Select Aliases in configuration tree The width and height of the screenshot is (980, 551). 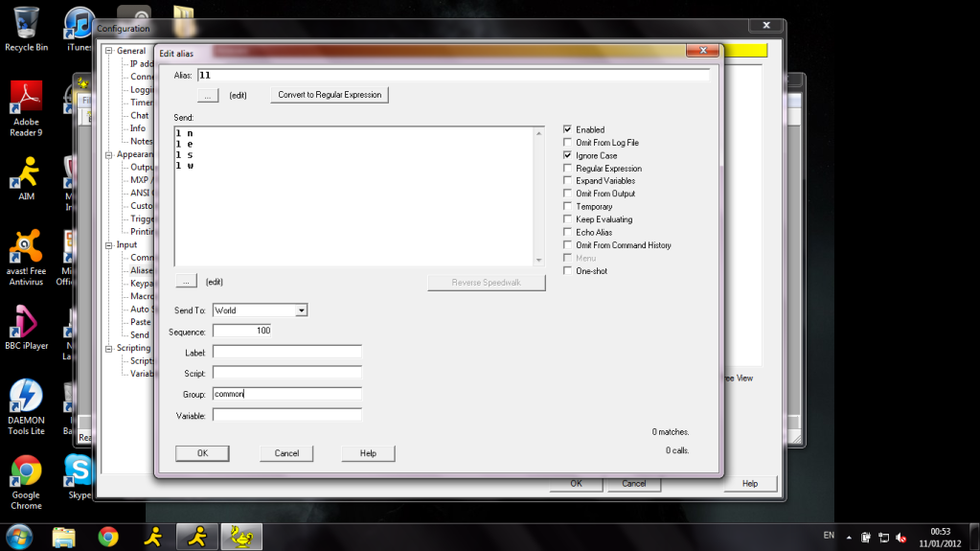[141, 270]
